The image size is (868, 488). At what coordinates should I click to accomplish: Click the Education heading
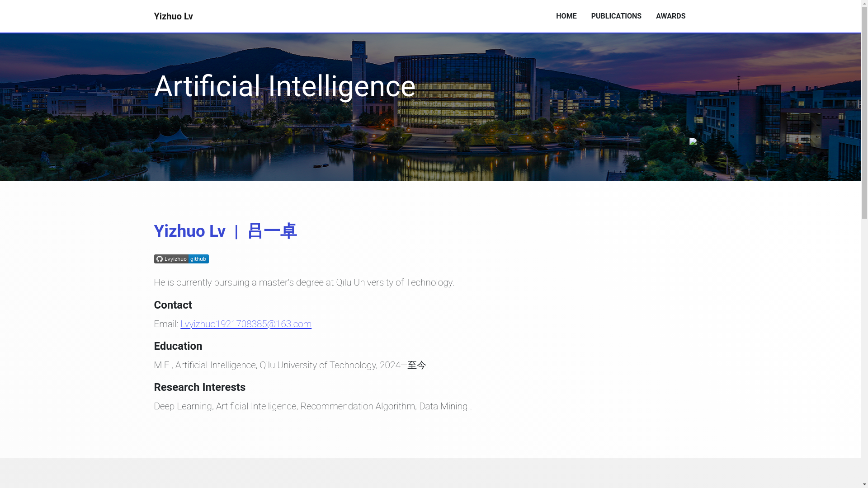[x=178, y=346]
